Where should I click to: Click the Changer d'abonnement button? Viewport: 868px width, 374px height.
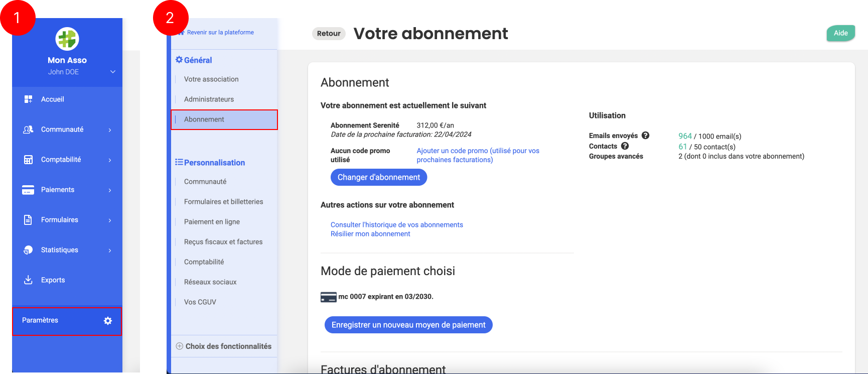click(379, 177)
